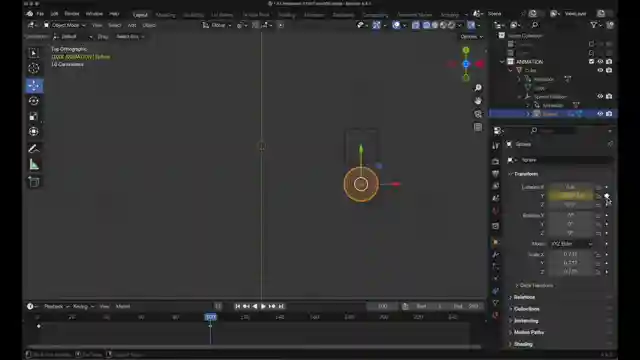Screen dimensions: 640x360
Task: Select the Measure tool
Action: (34, 165)
